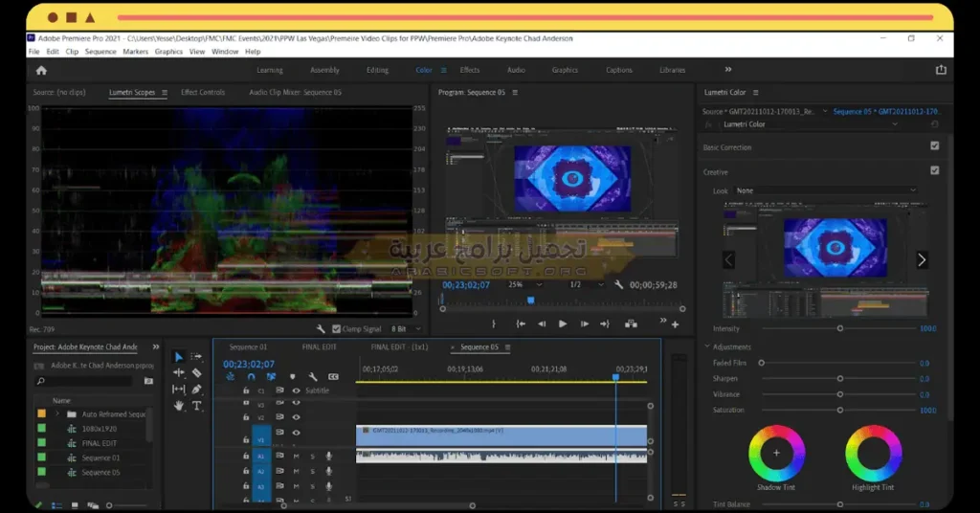Go to In point in Program monitor

coord(520,323)
